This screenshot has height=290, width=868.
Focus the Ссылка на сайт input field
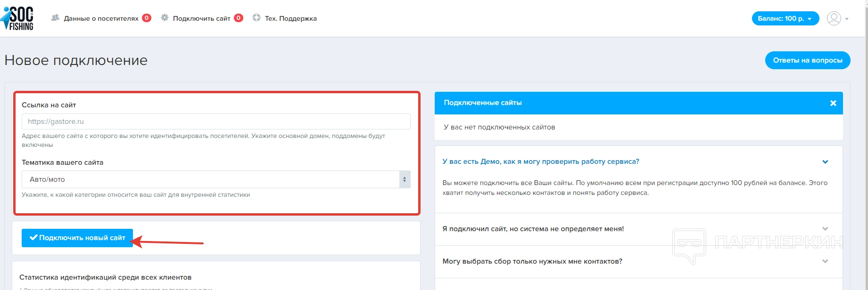point(215,121)
